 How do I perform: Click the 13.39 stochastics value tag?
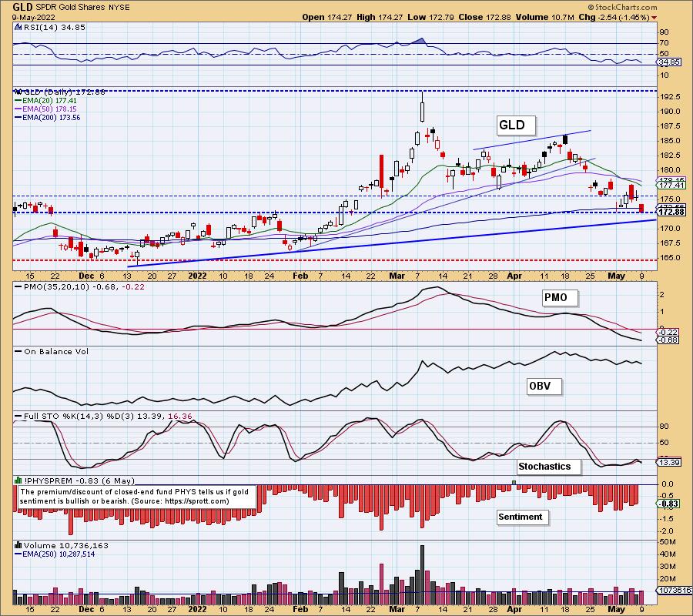[x=670, y=462]
